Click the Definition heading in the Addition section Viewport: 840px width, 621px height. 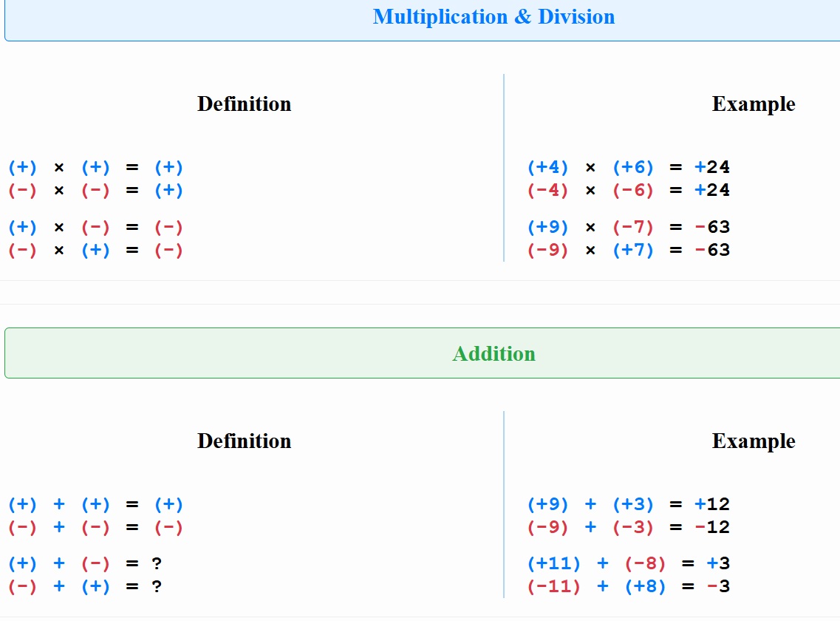tap(244, 441)
